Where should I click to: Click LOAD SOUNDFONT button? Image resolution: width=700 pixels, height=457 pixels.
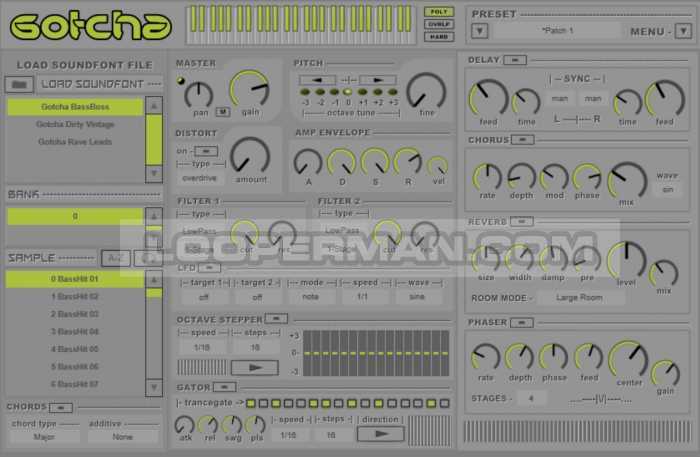(x=100, y=84)
